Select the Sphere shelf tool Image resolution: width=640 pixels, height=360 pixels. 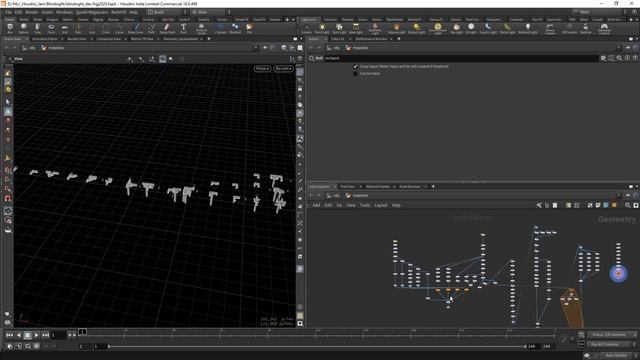tap(24, 29)
